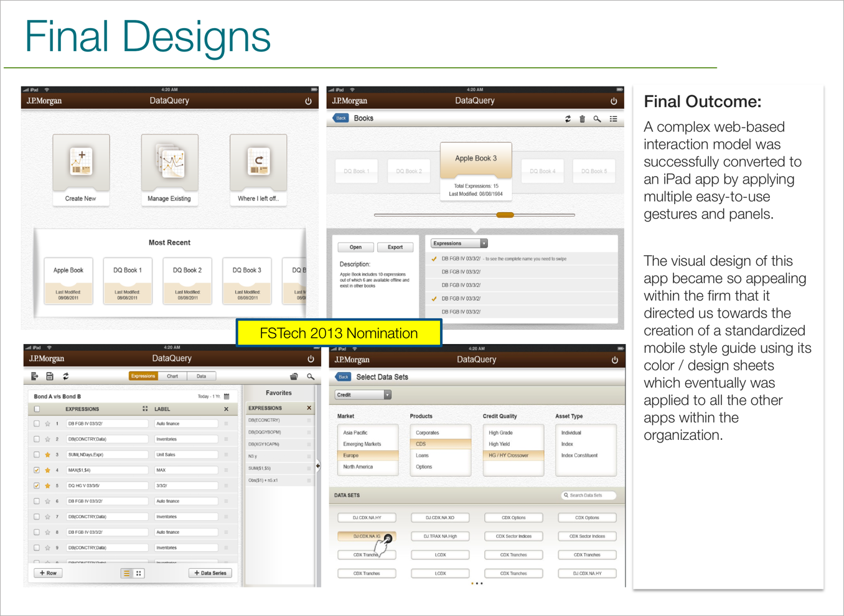Click the exit arrow icon left of the save icon
The width and height of the screenshot is (844, 616).
[x=35, y=376]
